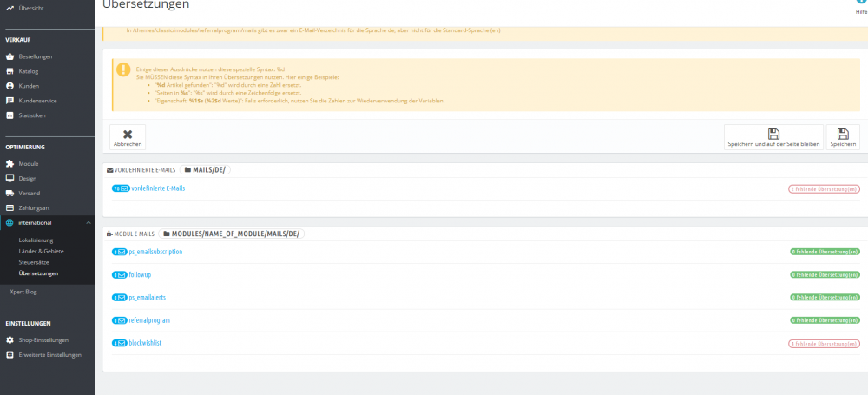Click the yellow warning exclamation icon
This screenshot has width=868, height=395.
123,69
